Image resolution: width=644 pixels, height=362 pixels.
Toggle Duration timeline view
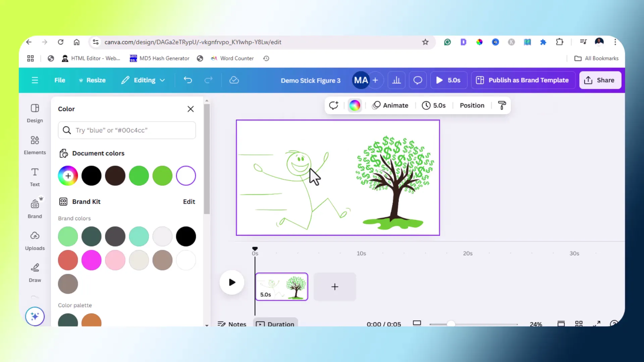276,323
